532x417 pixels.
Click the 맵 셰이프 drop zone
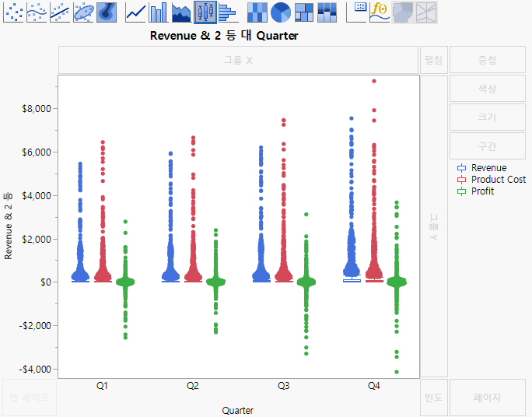click(30, 398)
